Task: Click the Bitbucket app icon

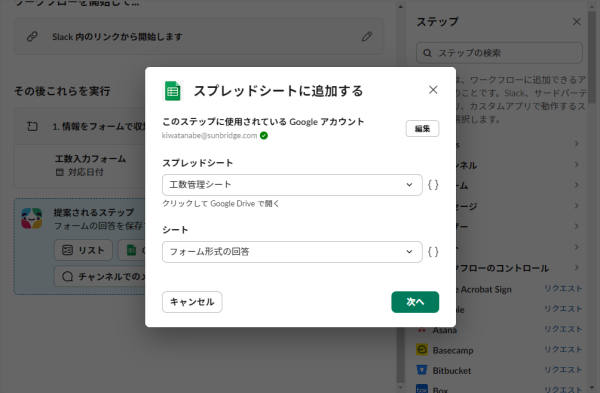Action: [x=422, y=370]
